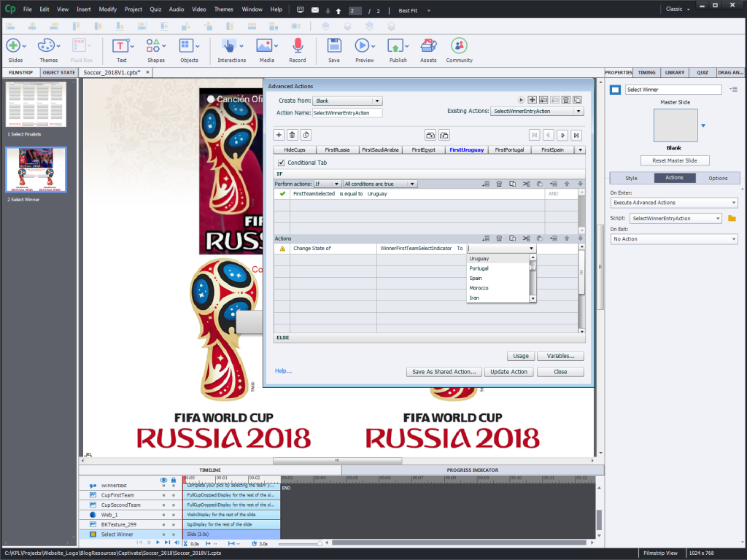This screenshot has width=747, height=560.
Task: Expand the On Exit action dropdown
Action: [x=673, y=239]
